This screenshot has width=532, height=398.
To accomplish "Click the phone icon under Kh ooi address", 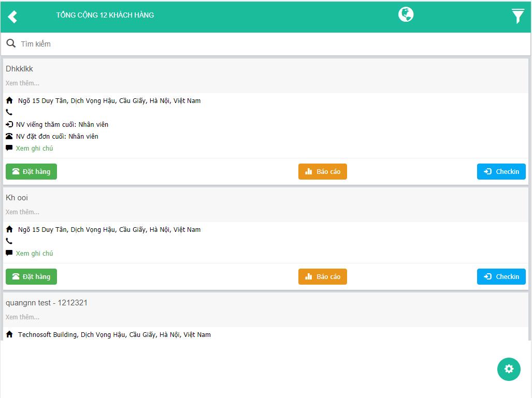I will tap(9, 241).
